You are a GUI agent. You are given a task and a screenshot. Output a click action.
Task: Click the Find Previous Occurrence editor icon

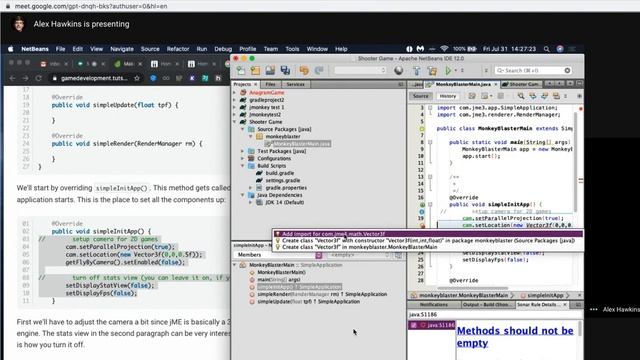coord(533,96)
